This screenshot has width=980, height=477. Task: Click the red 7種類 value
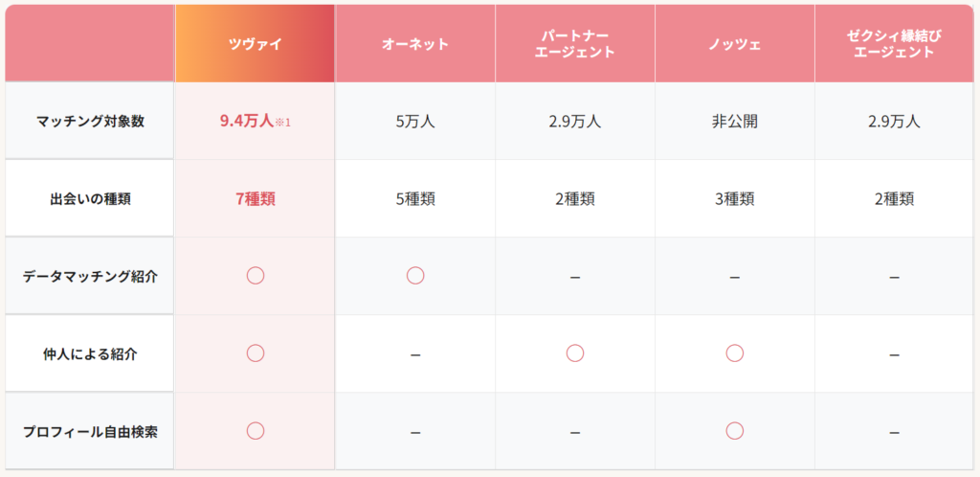click(256, 199)
